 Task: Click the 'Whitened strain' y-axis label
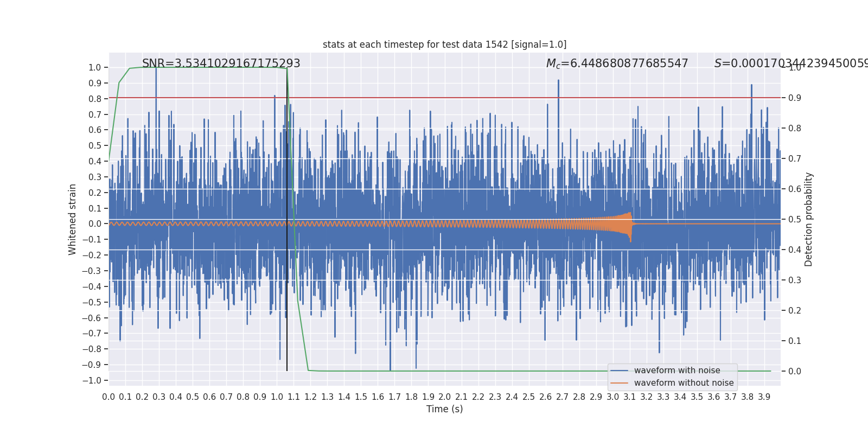72,219
